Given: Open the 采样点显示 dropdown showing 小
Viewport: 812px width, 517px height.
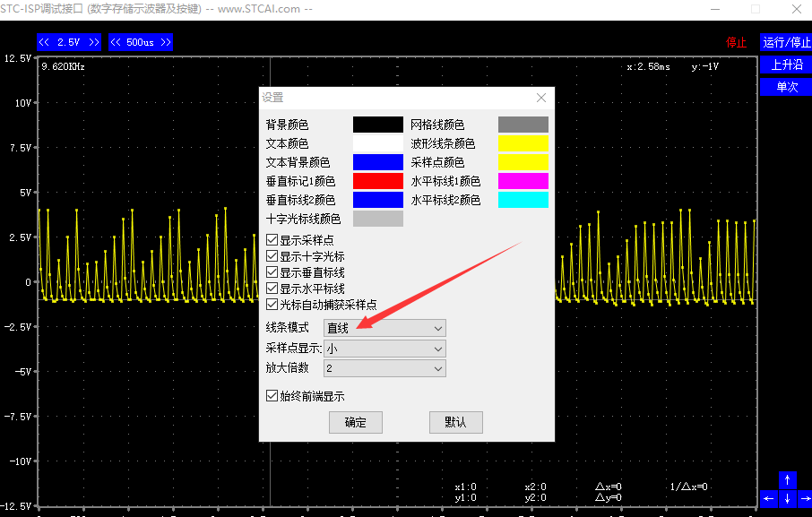Looking at the screenshot, I should [x=384, y=349].
